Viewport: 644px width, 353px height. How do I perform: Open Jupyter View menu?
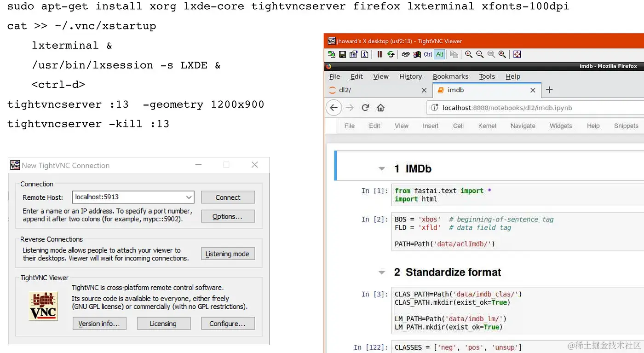pyautogui.click(x=402, y=126)
